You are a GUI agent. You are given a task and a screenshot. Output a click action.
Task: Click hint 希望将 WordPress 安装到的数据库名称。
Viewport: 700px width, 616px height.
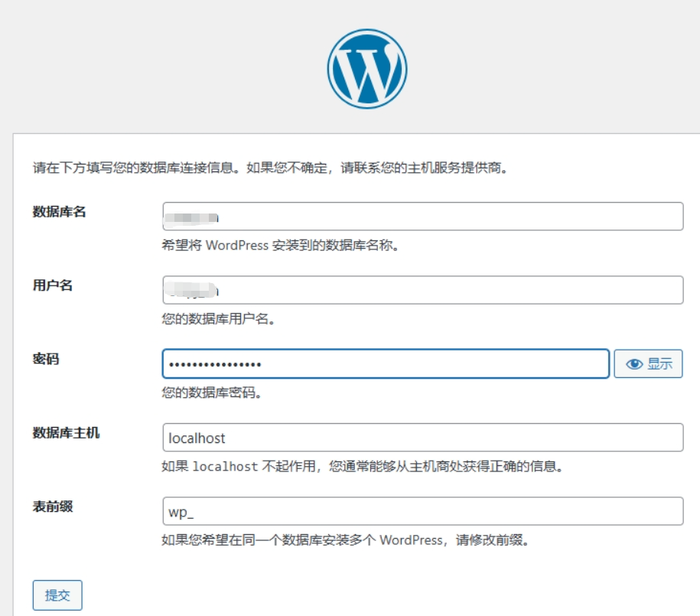coord(280,245)
